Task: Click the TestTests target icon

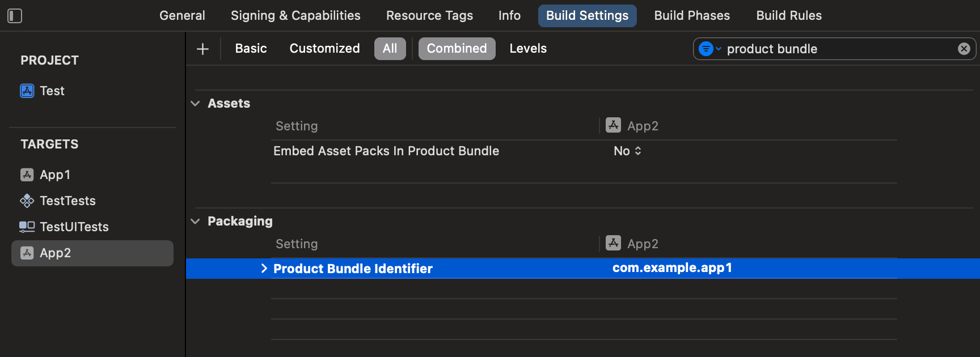Action: (27, 201)
